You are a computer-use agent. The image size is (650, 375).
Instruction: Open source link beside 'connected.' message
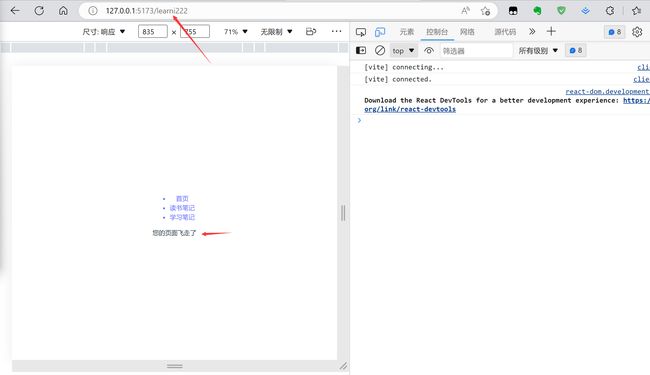pyautogui.click(x=641, y=79)
